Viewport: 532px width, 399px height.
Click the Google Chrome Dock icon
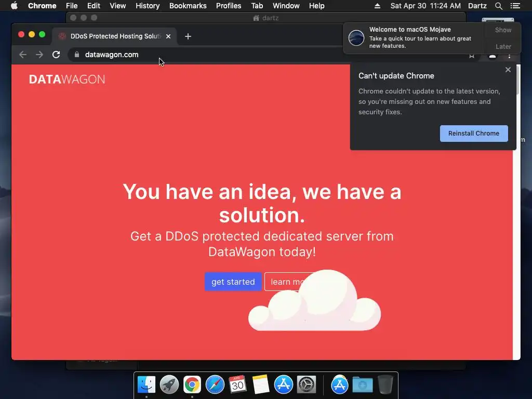pyautogui.click(x=192, y=385)
